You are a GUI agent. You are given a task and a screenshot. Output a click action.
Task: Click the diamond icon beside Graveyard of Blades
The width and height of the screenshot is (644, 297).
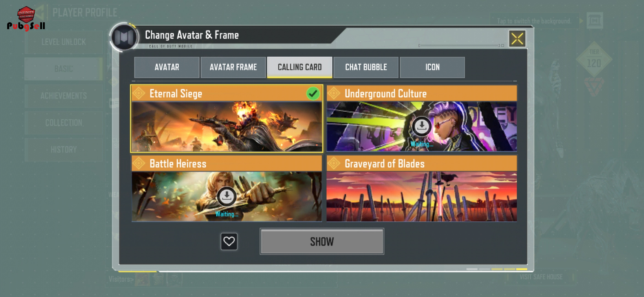tap(334, 164)
